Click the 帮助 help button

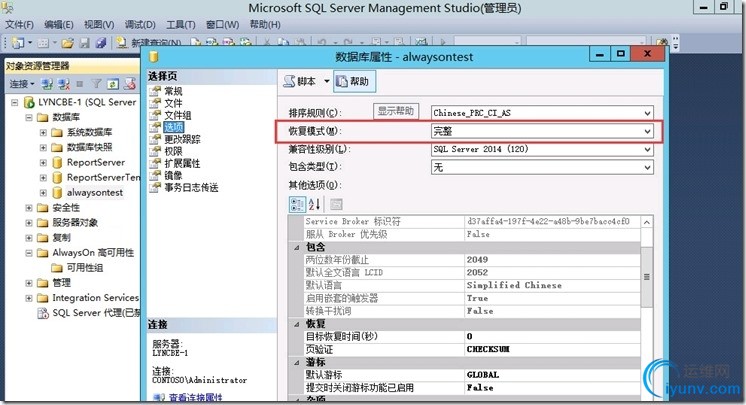[354, 81]
